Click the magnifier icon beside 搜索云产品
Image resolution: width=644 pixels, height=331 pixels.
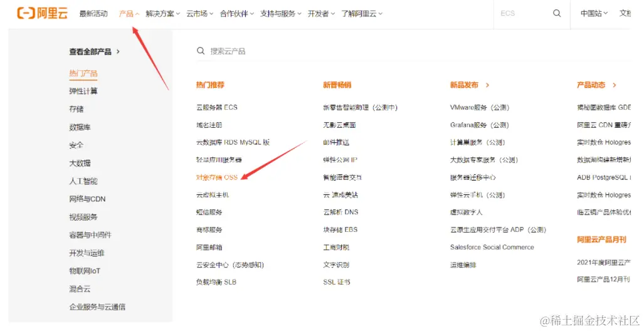pos(201,51)
